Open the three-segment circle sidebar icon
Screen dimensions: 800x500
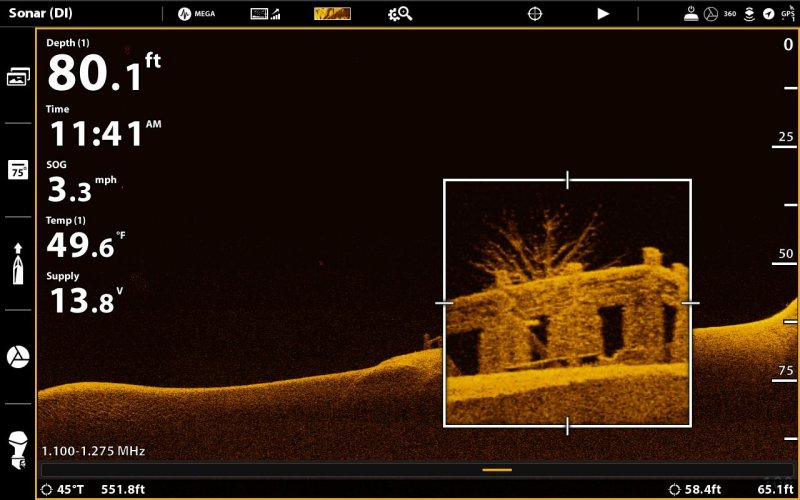click(18, 357)
